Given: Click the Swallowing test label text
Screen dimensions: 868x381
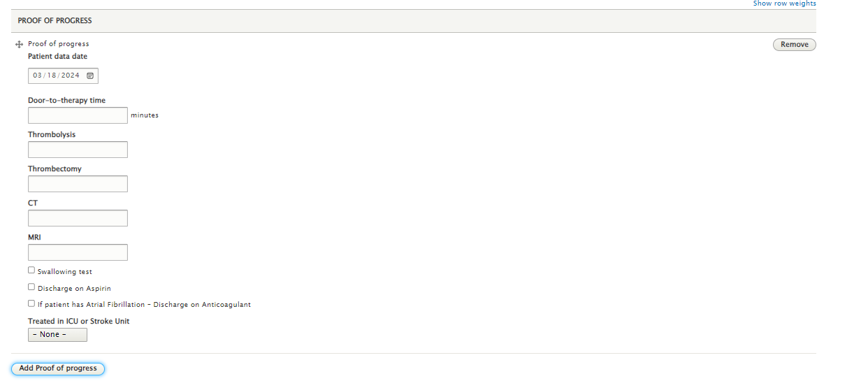Looking at the screenshot, I should 65,272.
